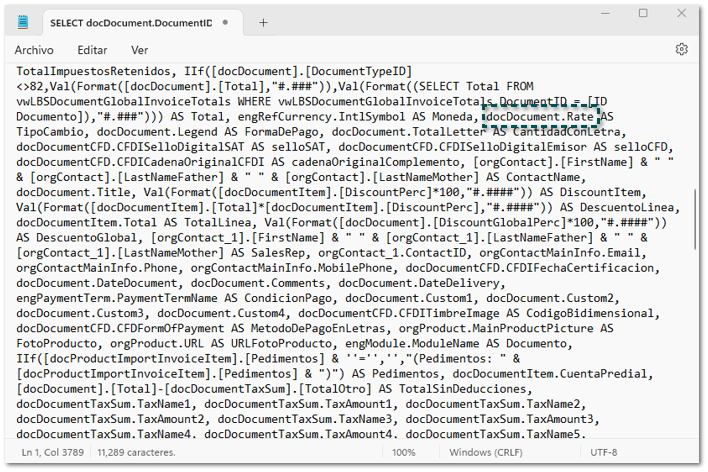Add a new tab with plus button
The image size is (708, 472).
[263, 23]
